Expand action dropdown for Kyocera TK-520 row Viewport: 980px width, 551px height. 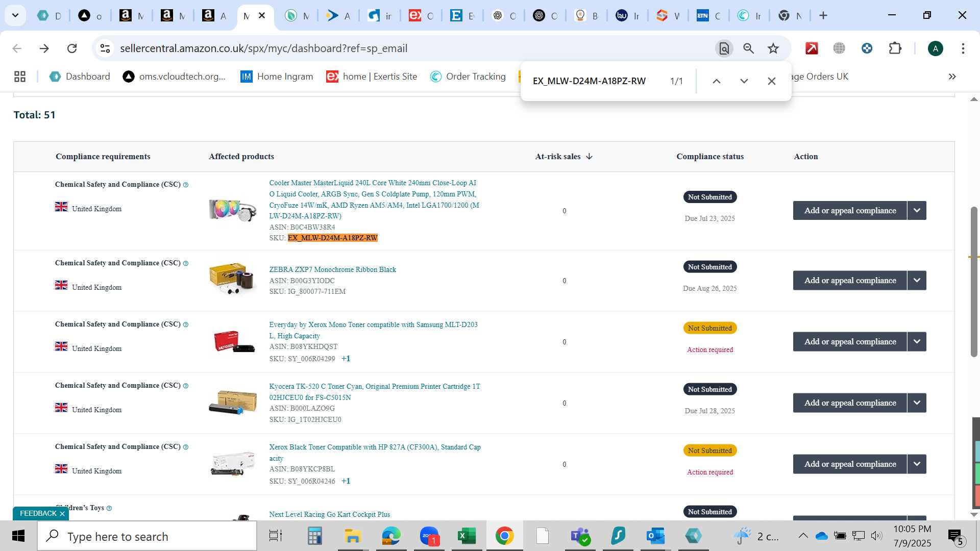click(x=917, y=403)
